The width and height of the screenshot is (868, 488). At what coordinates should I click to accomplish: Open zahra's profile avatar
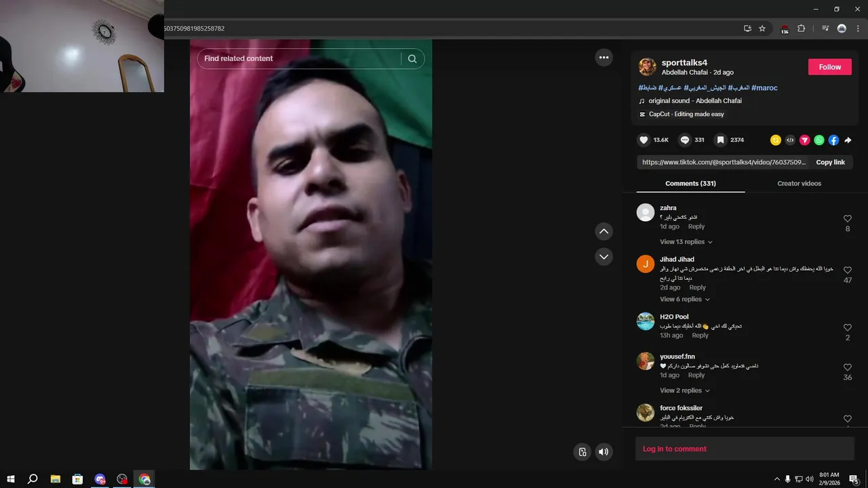pyautogui.click(x=646, y=213)
